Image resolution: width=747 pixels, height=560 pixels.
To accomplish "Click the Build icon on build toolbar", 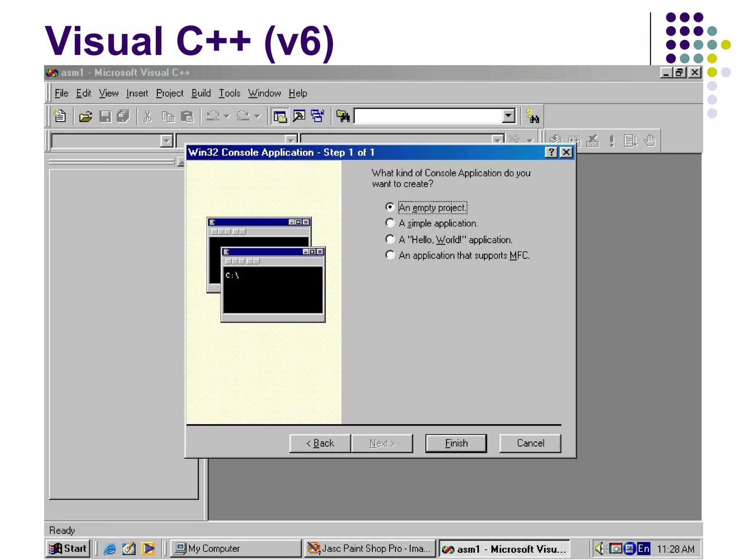I will 574,140.
